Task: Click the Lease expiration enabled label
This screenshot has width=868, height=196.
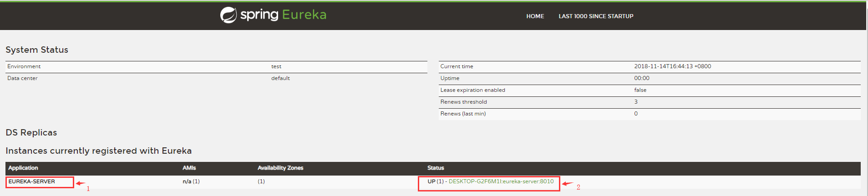Action: click(x=472, y=90)
